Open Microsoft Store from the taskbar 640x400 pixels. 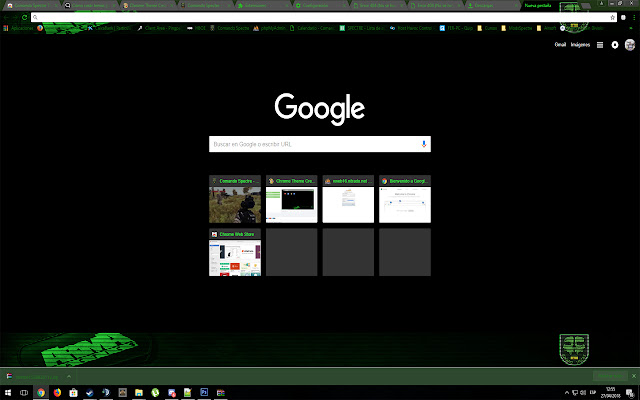[73, 393]
